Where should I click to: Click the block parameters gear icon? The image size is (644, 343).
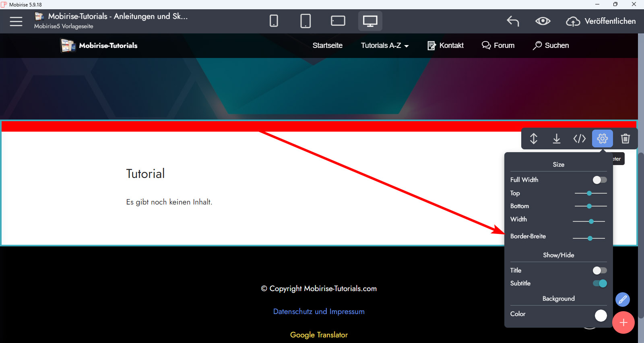[603, 138]
